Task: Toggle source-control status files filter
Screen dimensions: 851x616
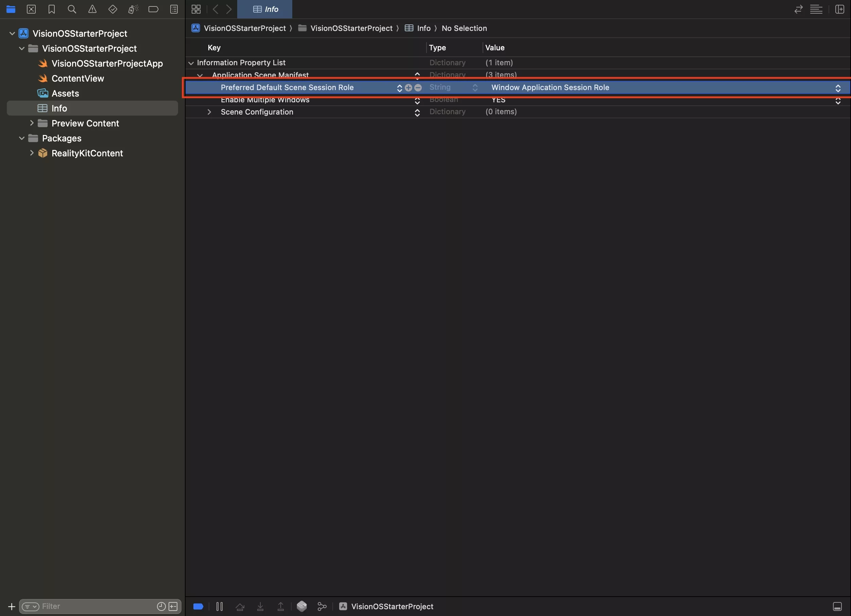Action: [x=173, y=606]
